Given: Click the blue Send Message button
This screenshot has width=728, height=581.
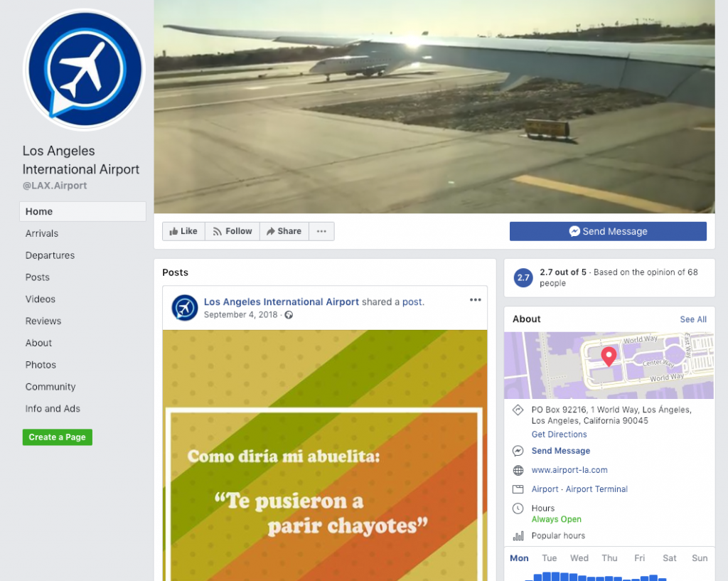Looking at the screenshot, I should click(x=608, y=231).
